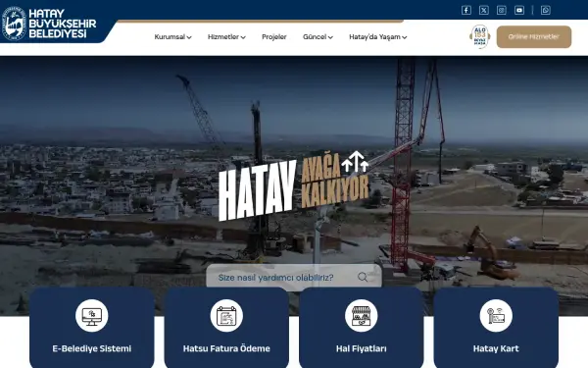Screen dimensions: 588x368
Task: Click the search magnifier icon
Action: click(x=363, y=277)
